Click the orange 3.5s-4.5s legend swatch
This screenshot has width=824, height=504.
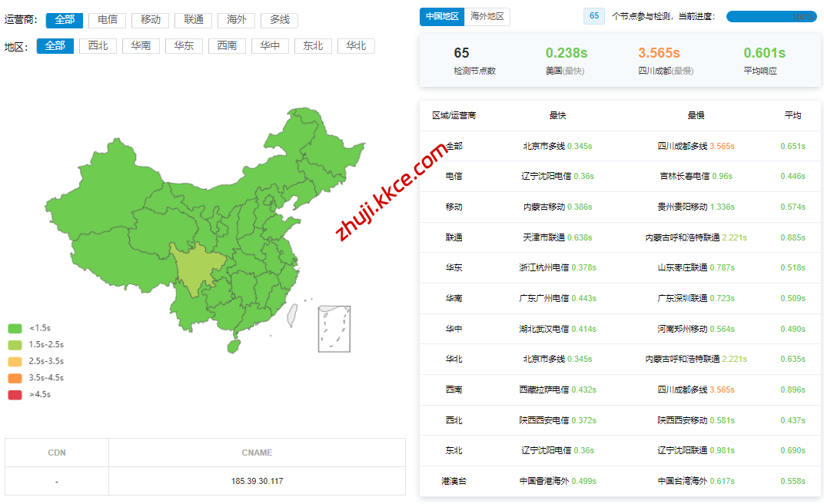(x=15, y=378)
